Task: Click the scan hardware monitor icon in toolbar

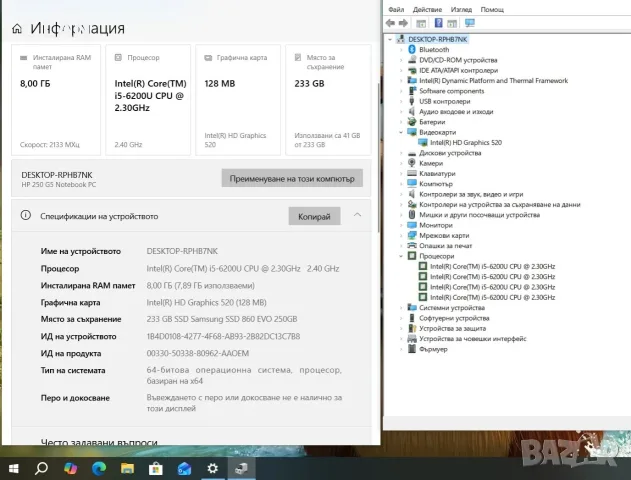Action: (x=470, y=23)
